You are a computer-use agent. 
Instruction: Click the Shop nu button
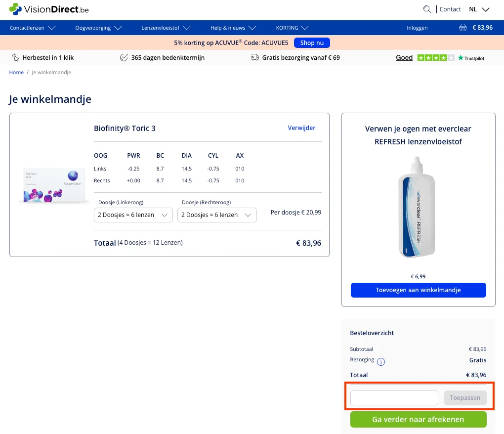[x=312, y=43]
